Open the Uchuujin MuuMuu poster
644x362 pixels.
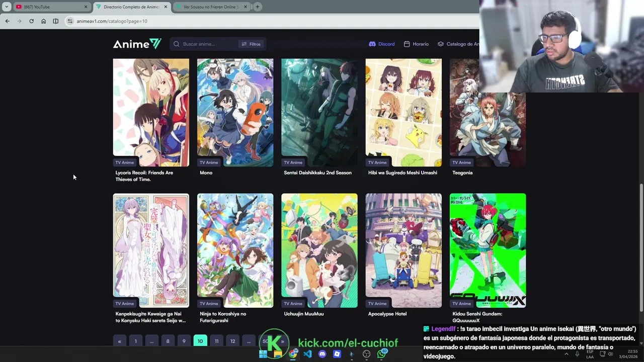pos(319,250)
